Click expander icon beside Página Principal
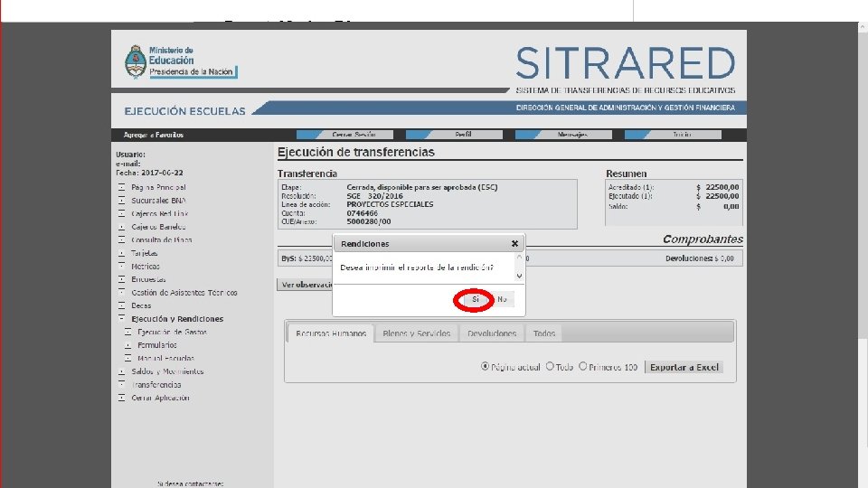This screenshot has height=488, width=868. (x=121, y=187)
